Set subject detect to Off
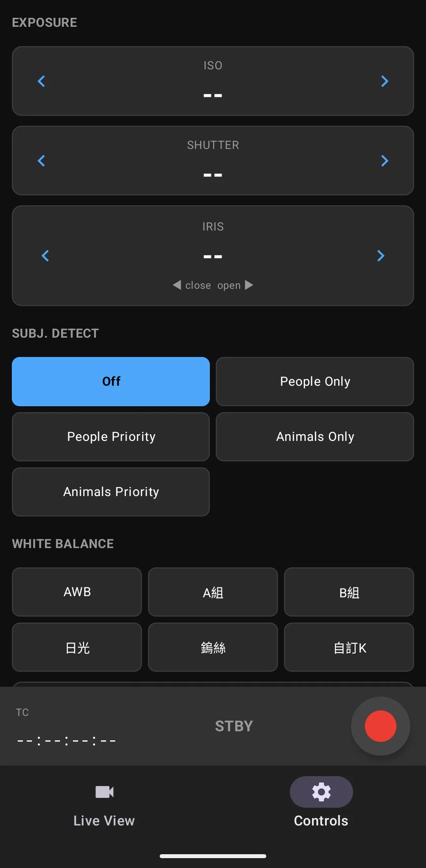 click(x=111, y=381)
